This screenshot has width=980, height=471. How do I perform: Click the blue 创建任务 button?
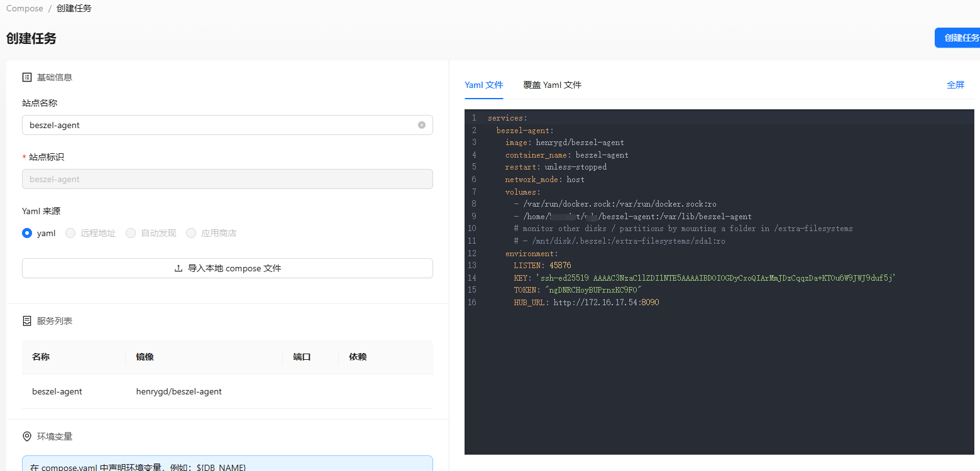point(957,38)
